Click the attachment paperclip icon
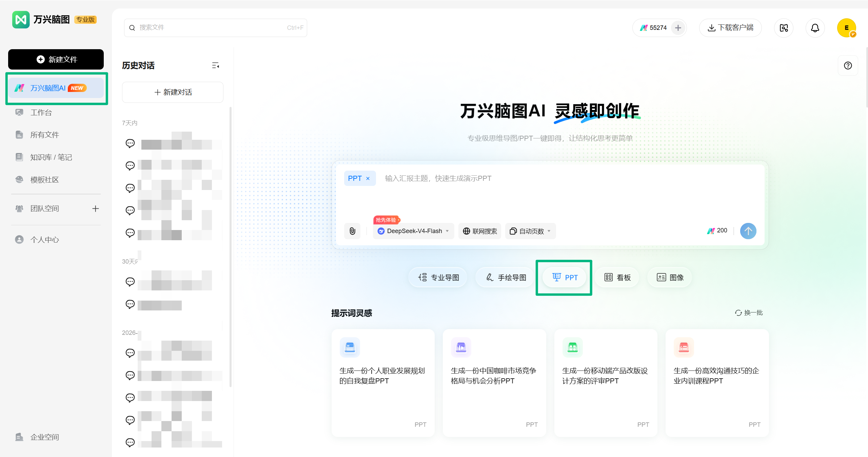Viewport: 868px width, 457px height. (x=353, y=231)
